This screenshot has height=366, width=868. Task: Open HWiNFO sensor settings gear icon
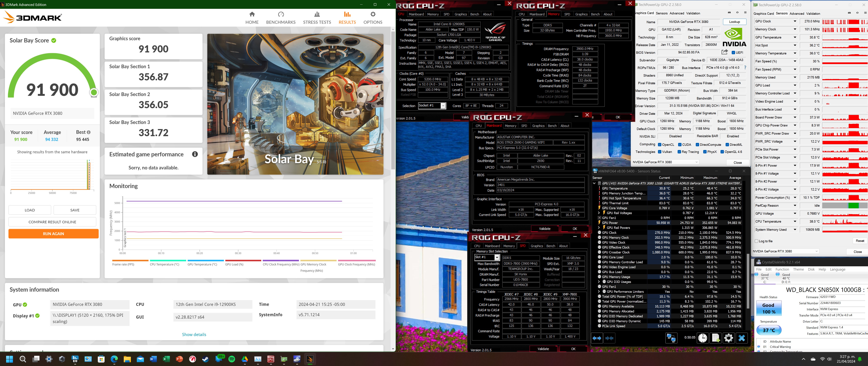point(728,338)
